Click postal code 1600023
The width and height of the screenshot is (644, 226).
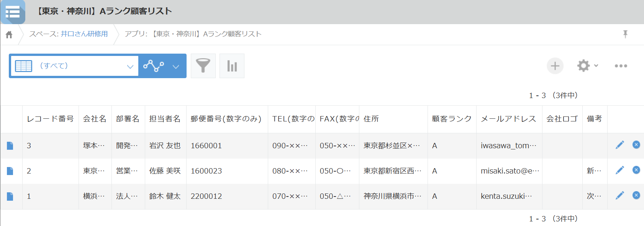click(206, 171)
